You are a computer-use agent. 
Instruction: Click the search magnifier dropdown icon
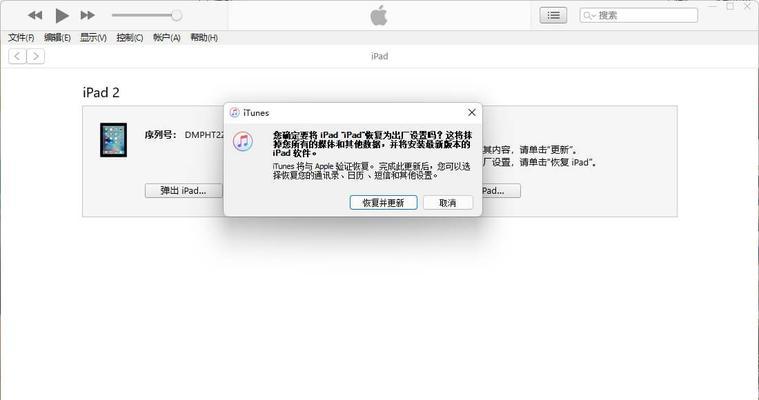[589, 15]
